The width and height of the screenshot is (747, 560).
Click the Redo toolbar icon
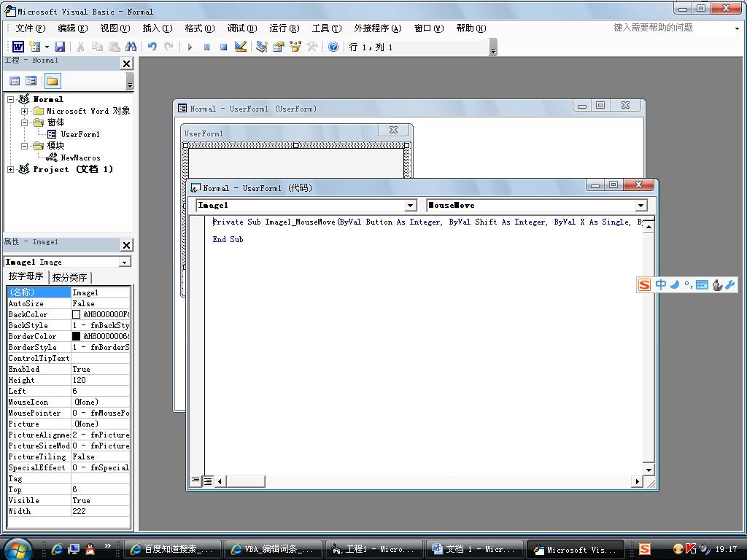coord(169,47)
